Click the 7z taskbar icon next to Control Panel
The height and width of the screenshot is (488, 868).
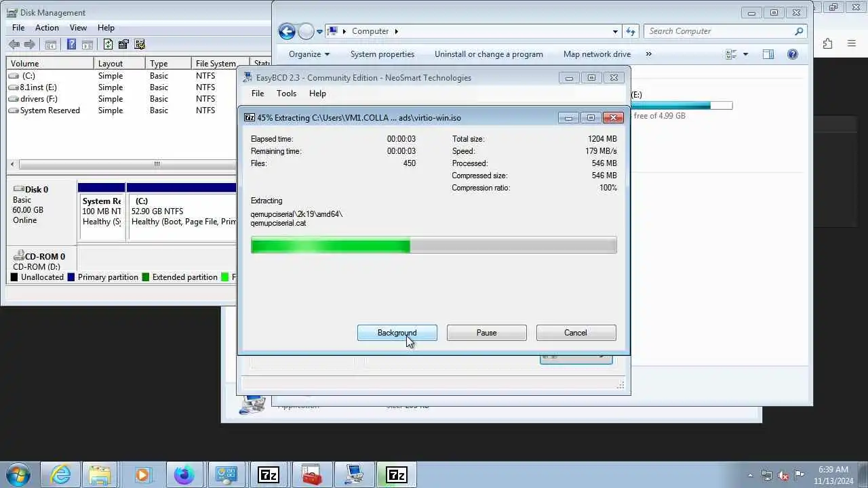pyautogui.click(x=269, y=475)
